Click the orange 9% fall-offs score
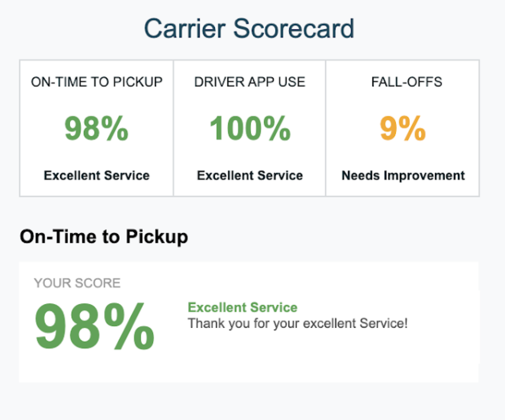This screenshot has height=420, width=505. click(x=403, y=129)
